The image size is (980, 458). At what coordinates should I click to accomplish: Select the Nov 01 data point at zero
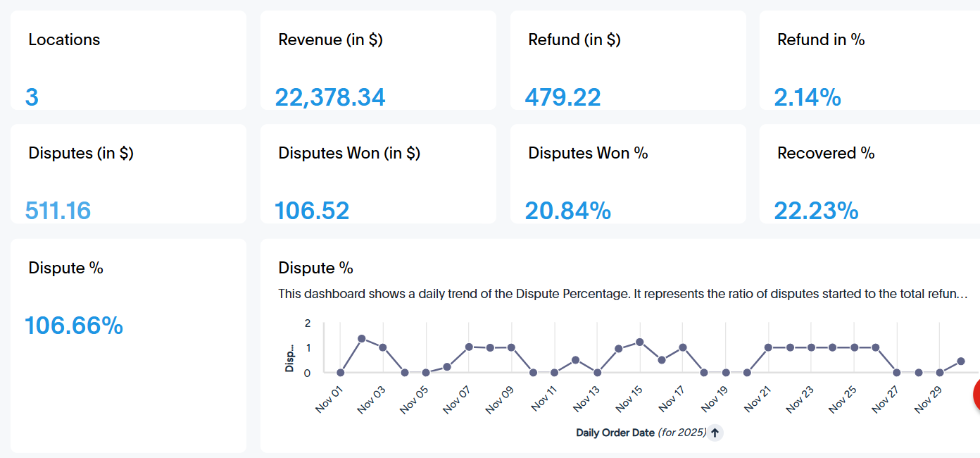(341, 373)
